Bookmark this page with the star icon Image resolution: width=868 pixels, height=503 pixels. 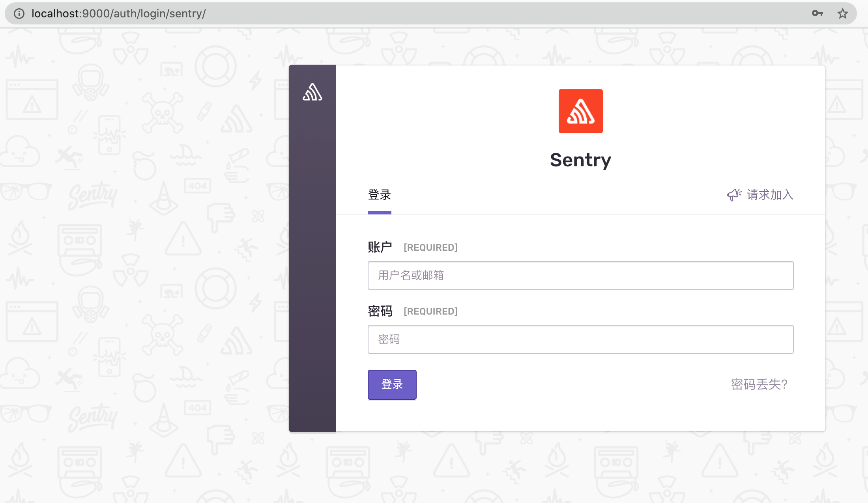(x=842, y=13)
